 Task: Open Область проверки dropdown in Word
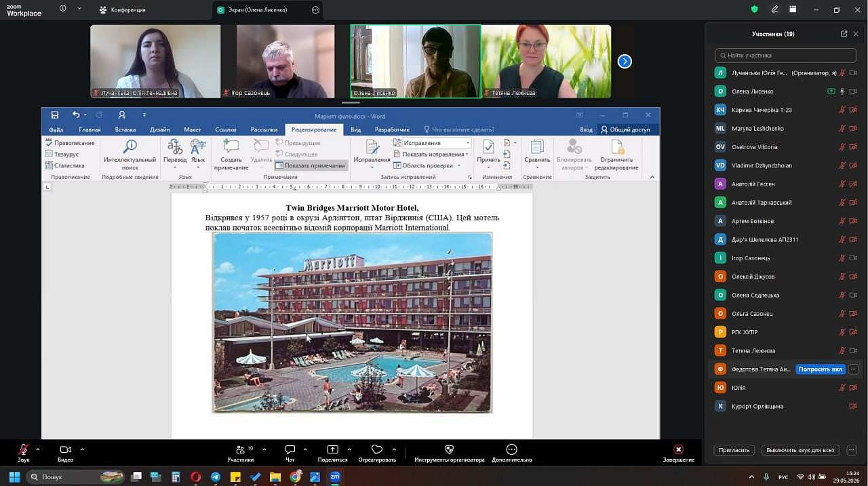[x=427, y=165]
